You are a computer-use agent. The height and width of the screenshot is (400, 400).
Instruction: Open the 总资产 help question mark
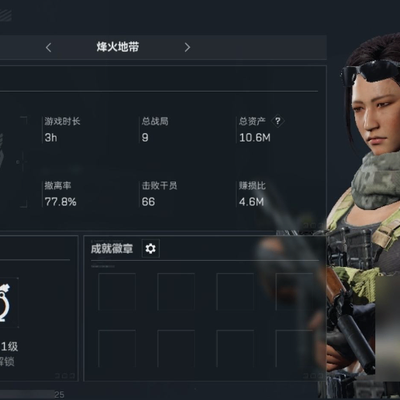tap(278, 121)
